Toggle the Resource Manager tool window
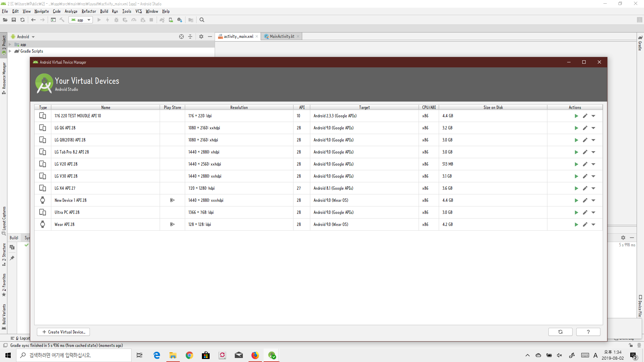 pos(4,78)
